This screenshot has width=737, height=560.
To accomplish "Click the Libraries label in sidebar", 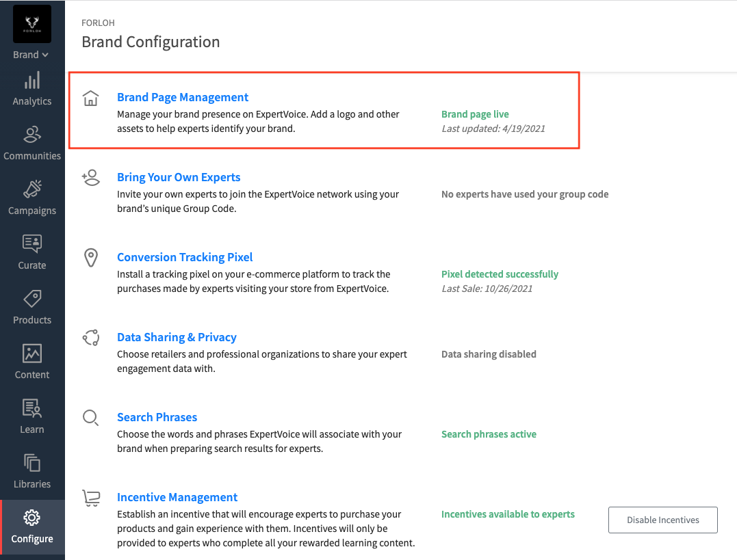I will point(32,484).
